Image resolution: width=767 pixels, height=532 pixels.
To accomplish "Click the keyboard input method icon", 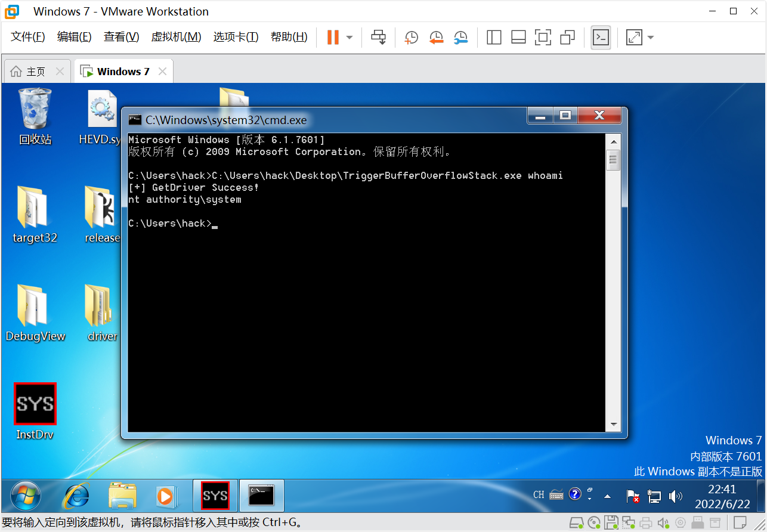I will tap(556, 494).
